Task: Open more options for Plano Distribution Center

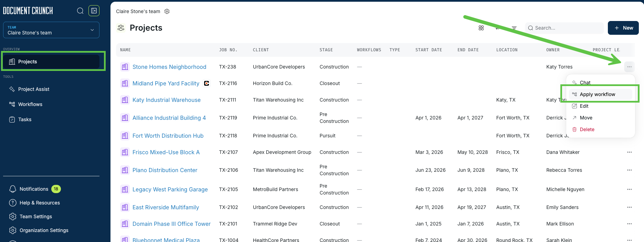Action: coord(629,170)
